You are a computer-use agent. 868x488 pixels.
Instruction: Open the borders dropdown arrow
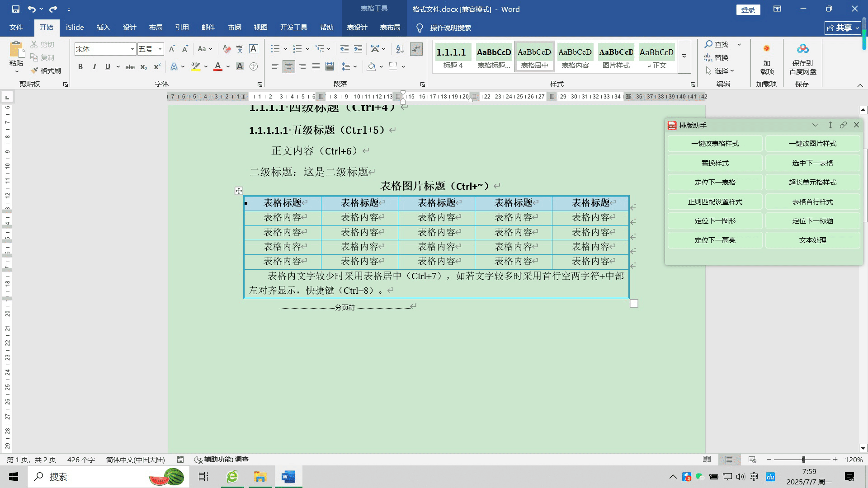click(x=403, y=67)
